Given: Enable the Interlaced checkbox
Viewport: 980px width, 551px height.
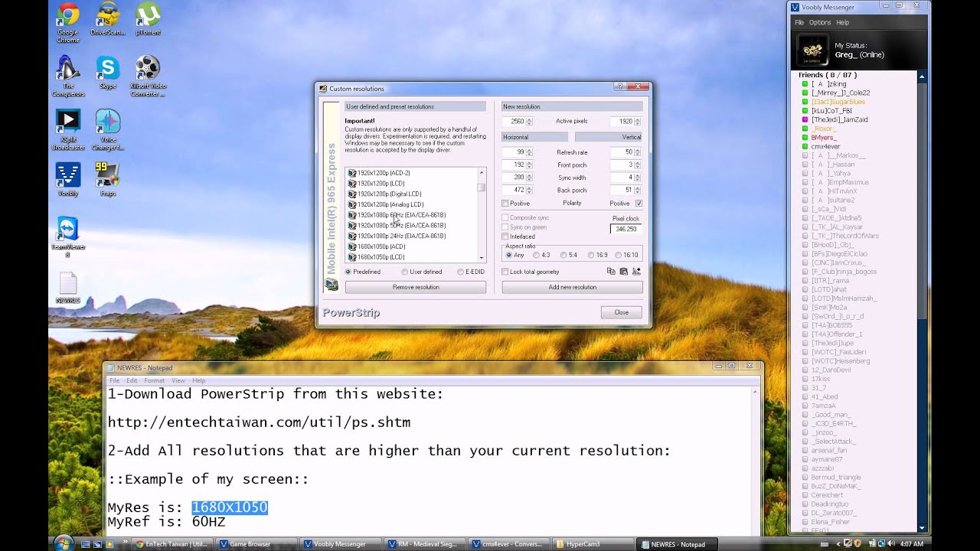Looking at the screenshot, I should click(x=505, y=236).
